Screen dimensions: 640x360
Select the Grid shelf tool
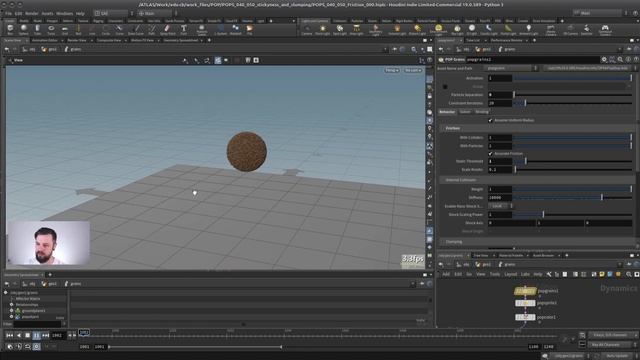pyautogui.click(x=65, y=29)
